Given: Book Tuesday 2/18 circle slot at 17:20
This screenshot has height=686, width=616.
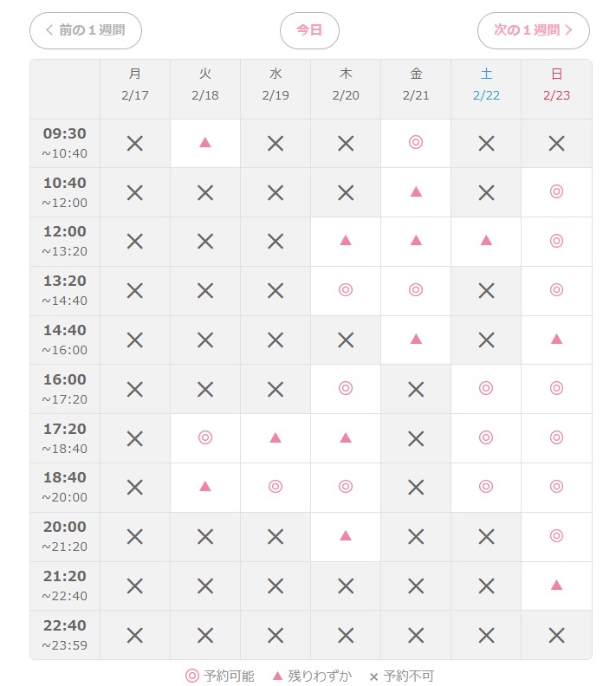Looking at the screenshot, I should 205,438.
